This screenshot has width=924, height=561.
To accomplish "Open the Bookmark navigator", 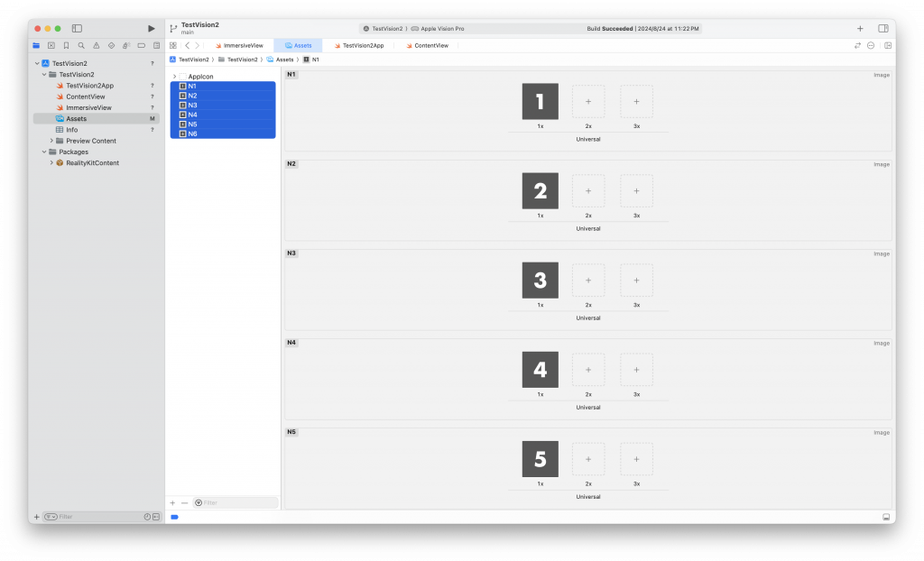I will [x=67, y=45].
